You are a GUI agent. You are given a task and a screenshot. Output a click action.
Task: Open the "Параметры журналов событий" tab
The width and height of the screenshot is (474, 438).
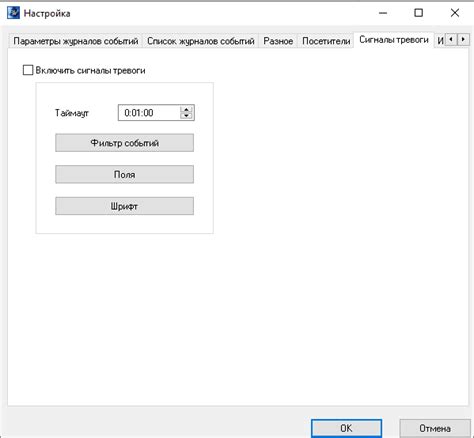pos(76,41)
